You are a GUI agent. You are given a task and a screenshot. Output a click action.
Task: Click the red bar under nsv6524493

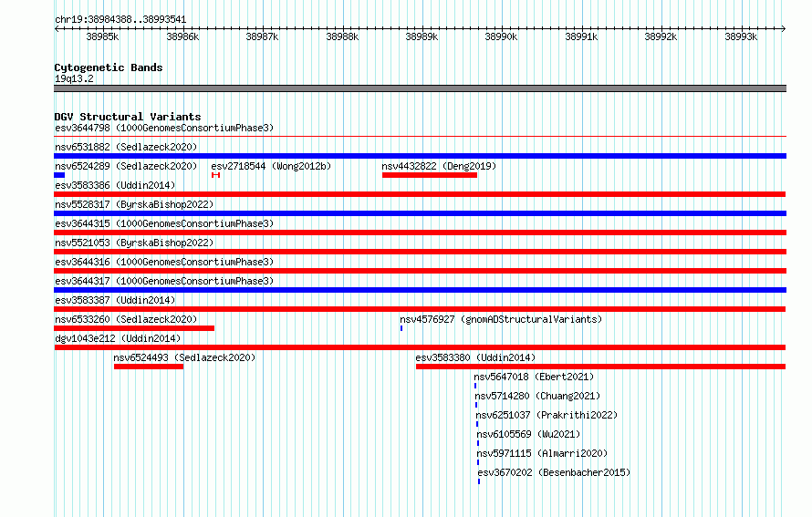[149, 367]
